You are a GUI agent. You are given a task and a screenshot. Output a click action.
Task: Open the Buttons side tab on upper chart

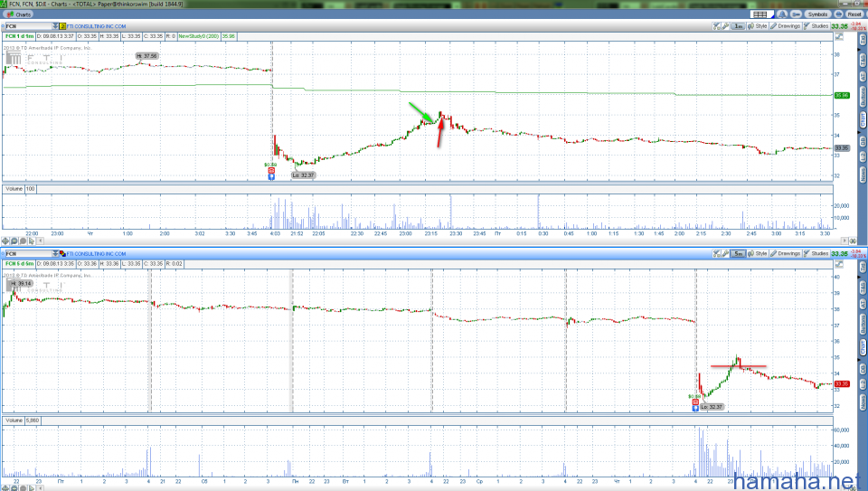click(x=863, y=97)
